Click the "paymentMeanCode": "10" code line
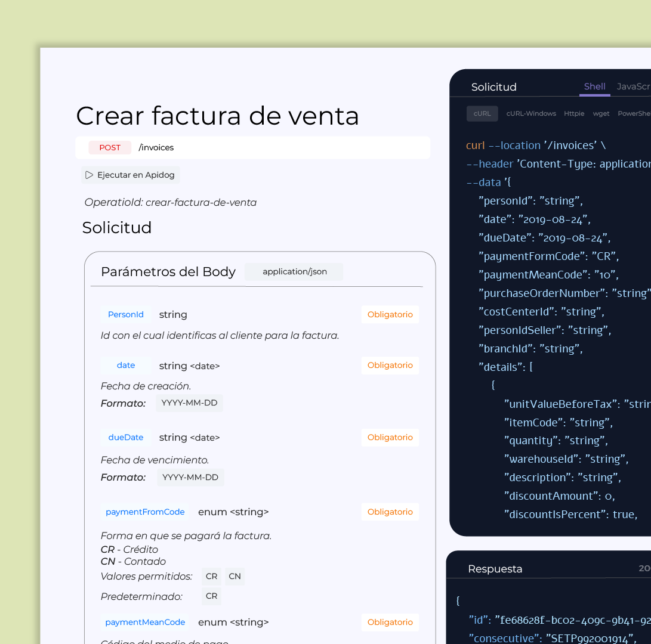Viewport: 651px width, 644px height. [x=548, y=275]
